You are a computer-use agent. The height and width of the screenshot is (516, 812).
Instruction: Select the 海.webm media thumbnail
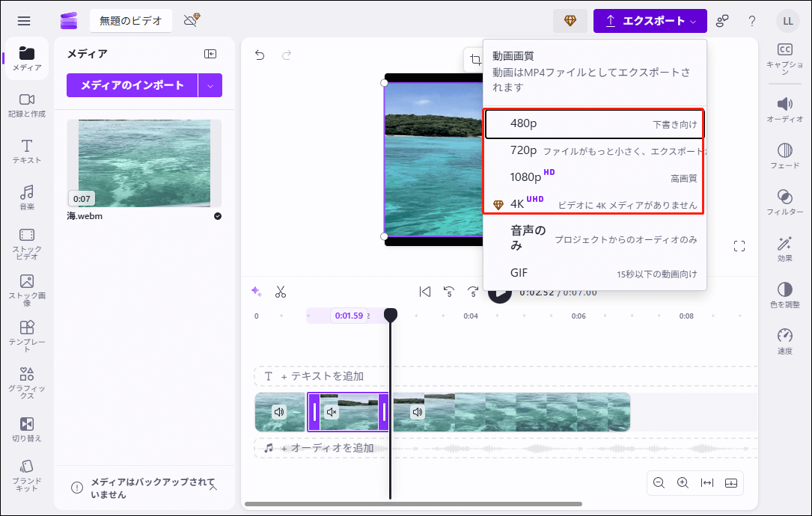point(144,163)
